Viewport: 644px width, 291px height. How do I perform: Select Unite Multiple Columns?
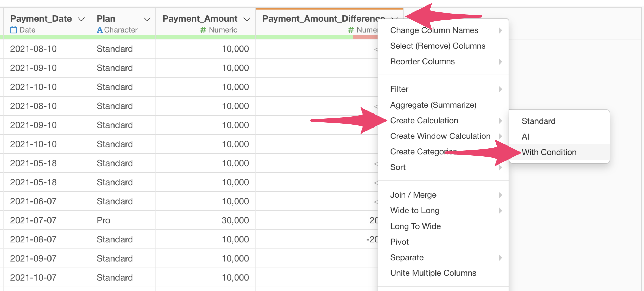point(433,273)
